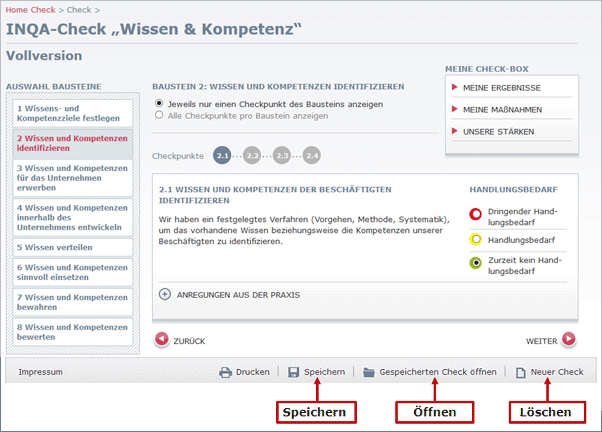This screenshot has width=602, height=432.
Task: Click the Weiter label
Action: (x=541, y=341)
